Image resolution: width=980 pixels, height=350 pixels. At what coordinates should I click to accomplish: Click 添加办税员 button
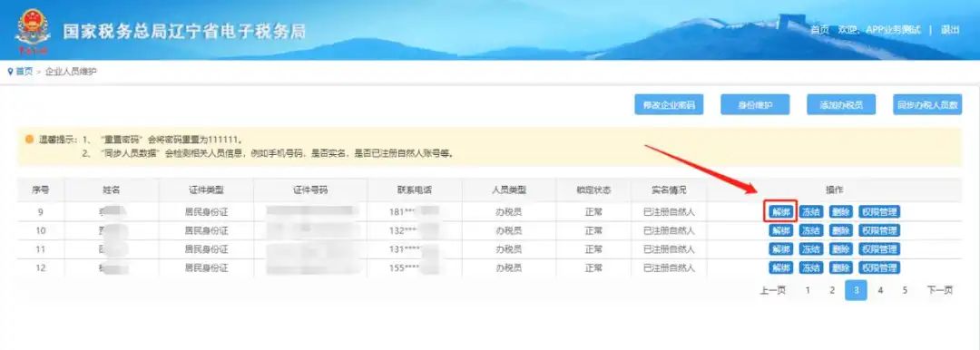click(x=841, y=105)
